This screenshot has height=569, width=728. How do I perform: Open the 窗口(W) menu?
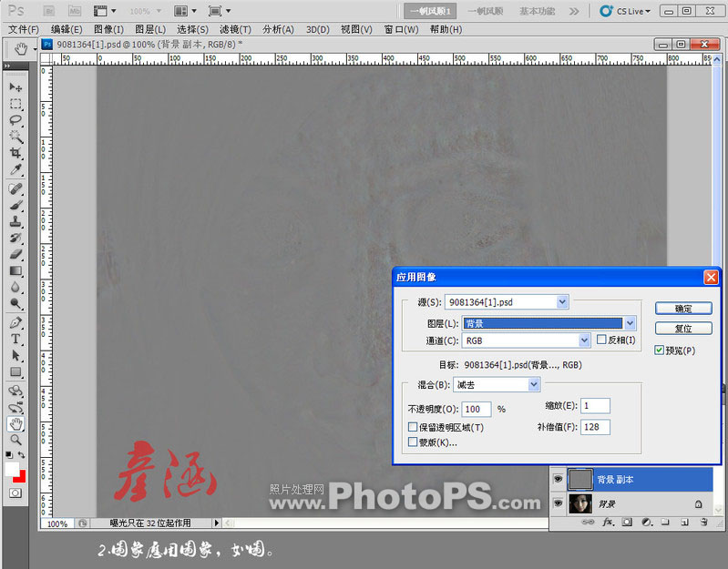tap(401, 30)
